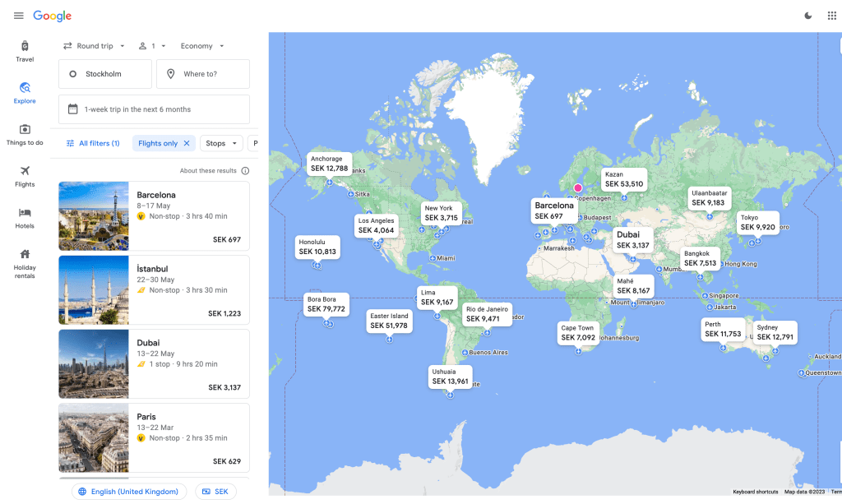The height and width of the screenshot is (504, 842).
Task: Open Travel from the sidebar
Action: 25,51
